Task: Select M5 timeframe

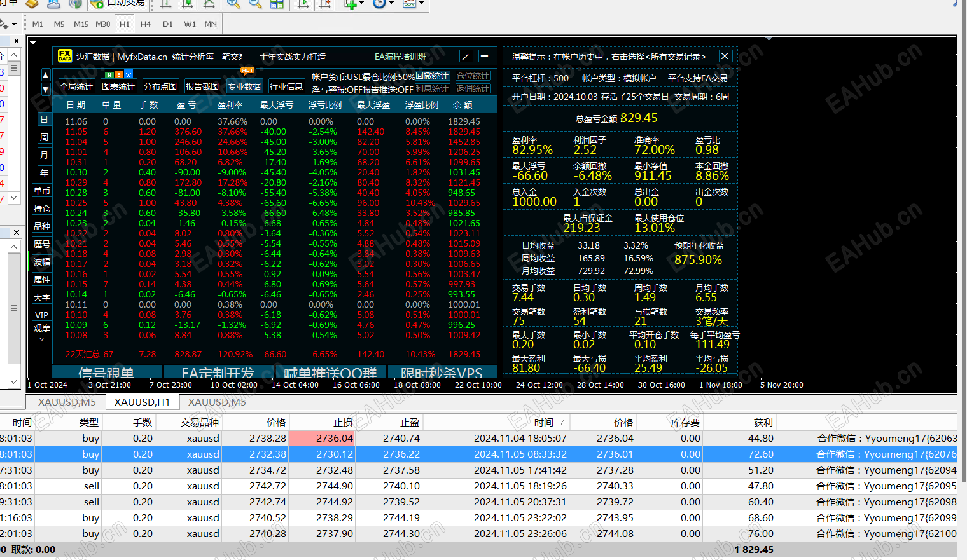Action: coord(59,24)
